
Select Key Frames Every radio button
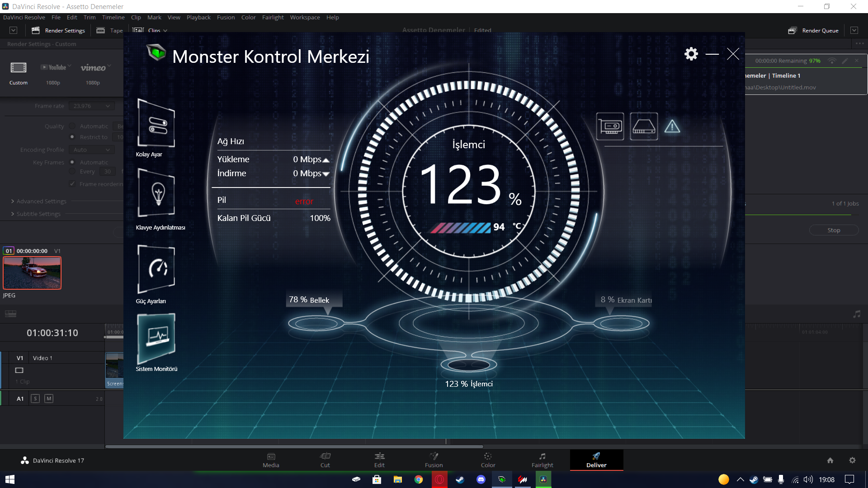[x=72, y=171]
